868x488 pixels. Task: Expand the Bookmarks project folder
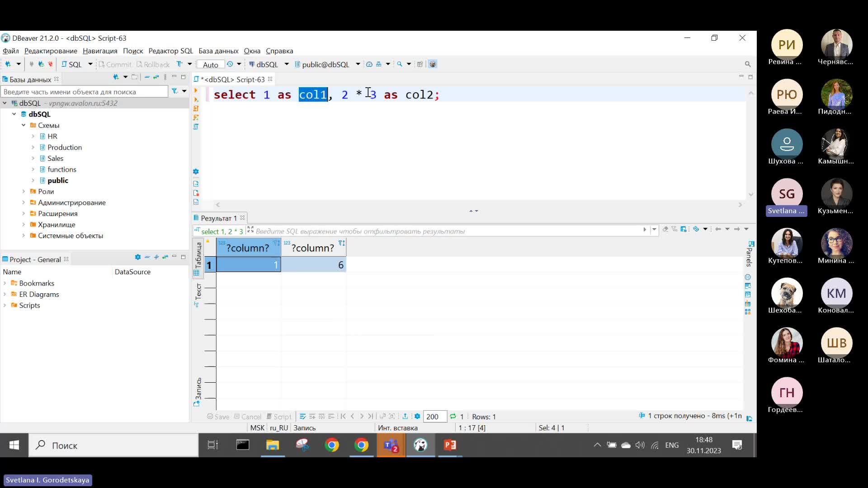point(5,283)
